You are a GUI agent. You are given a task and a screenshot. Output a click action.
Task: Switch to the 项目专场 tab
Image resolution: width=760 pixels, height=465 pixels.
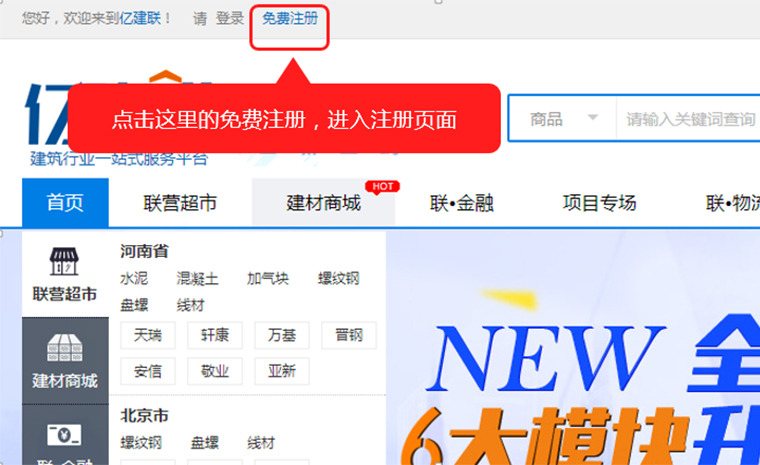point(599,204)
